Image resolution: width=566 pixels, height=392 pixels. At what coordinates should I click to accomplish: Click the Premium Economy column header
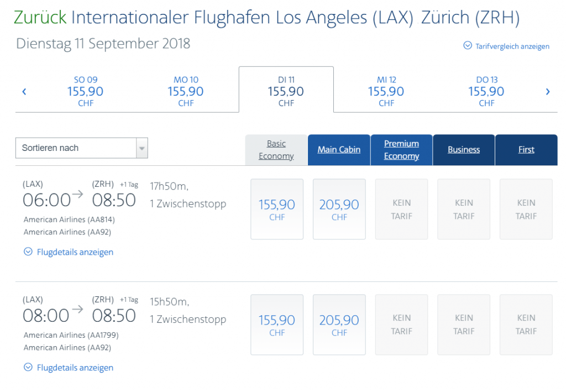401,150
